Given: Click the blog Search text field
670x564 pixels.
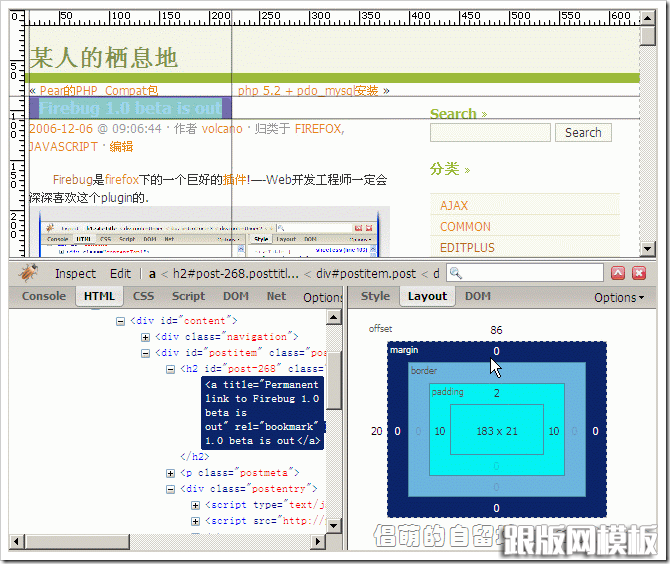Looking at the screenshot, I should 490,132.
